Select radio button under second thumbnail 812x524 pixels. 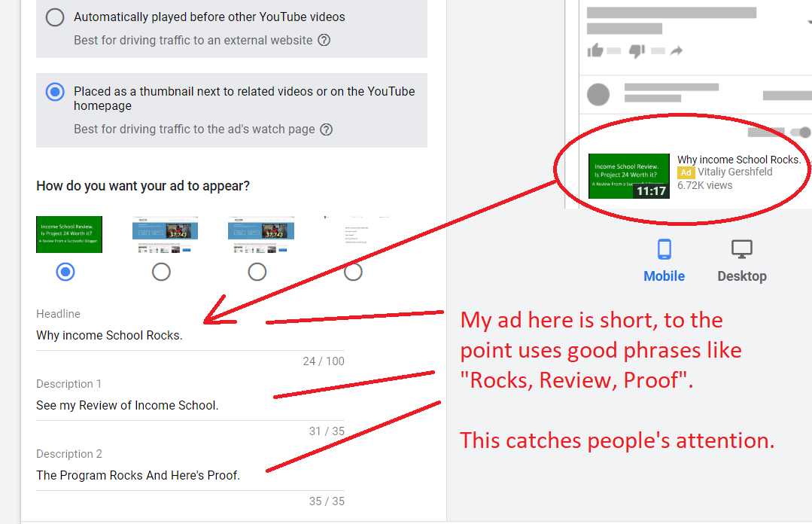[161, 272]
